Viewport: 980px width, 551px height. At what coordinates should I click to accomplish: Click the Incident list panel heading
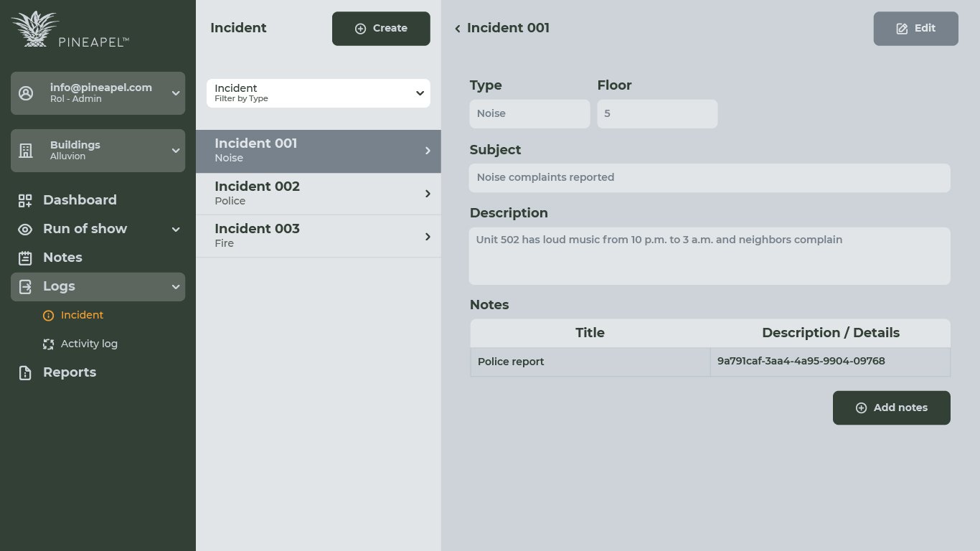pos(238,29)
